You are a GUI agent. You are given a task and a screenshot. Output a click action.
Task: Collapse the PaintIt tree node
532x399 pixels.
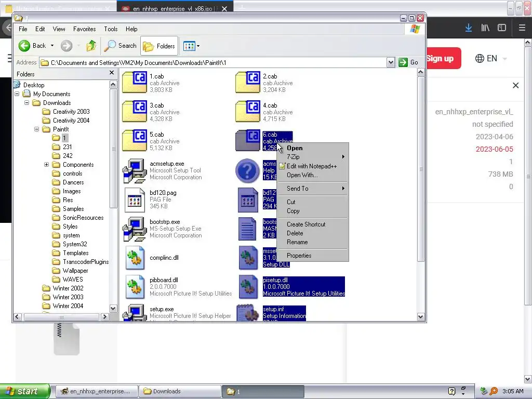click(x=37, y=129)
